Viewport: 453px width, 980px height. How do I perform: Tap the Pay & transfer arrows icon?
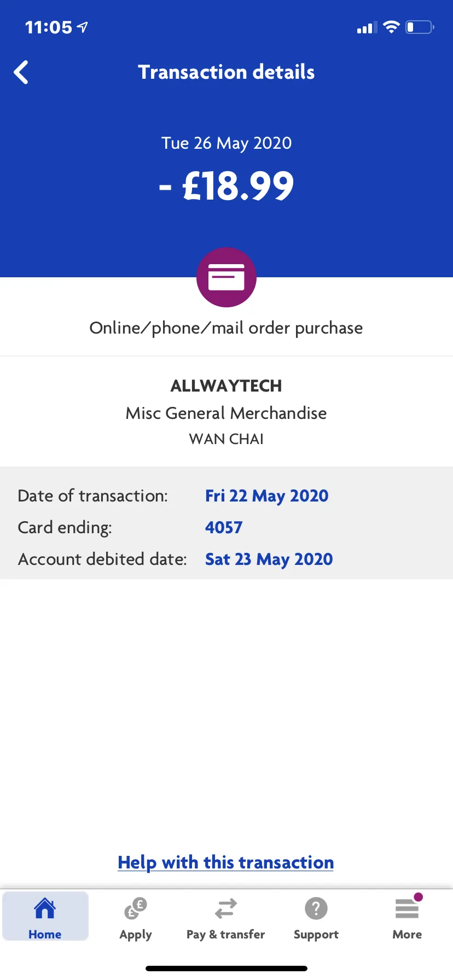[x=226, y=908]
